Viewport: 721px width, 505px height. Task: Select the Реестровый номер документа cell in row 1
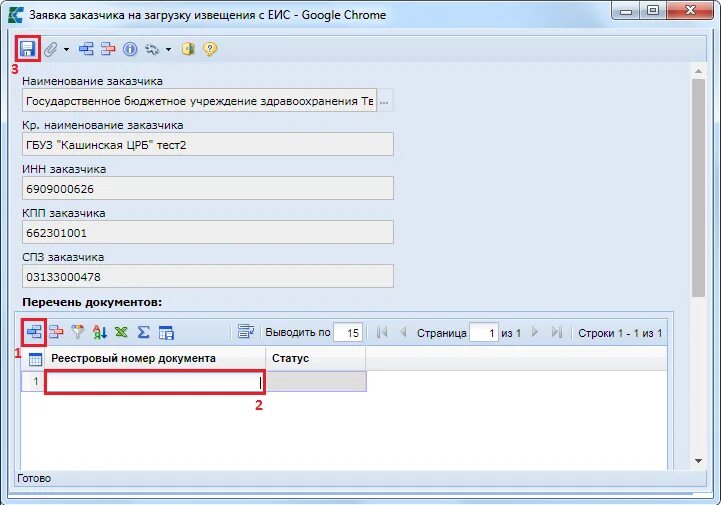pos(155,382)
